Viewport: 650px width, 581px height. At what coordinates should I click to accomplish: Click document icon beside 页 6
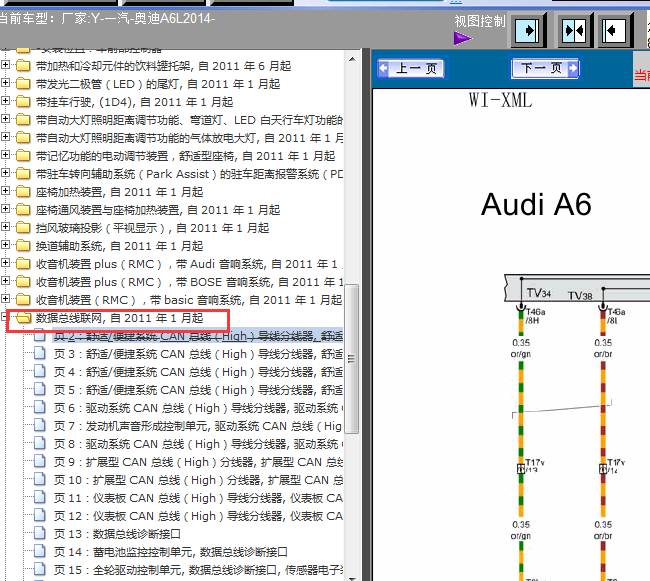[x=40, y=407]
